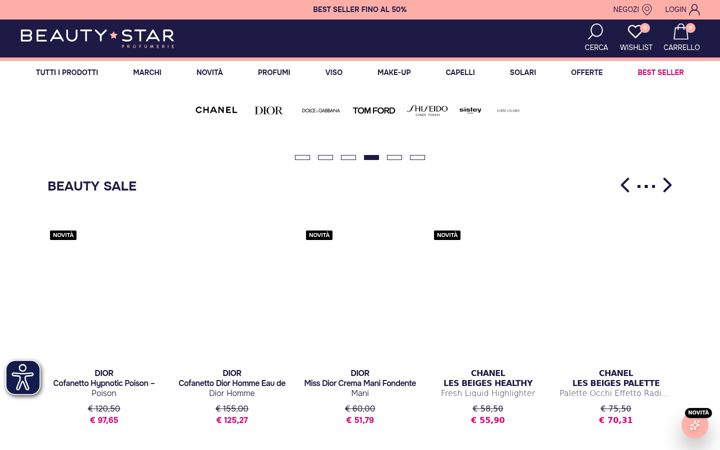Click the Novità badge on Les Beiges Healthy
Screen dimensions: 720x450
click(x=447, y=235)
